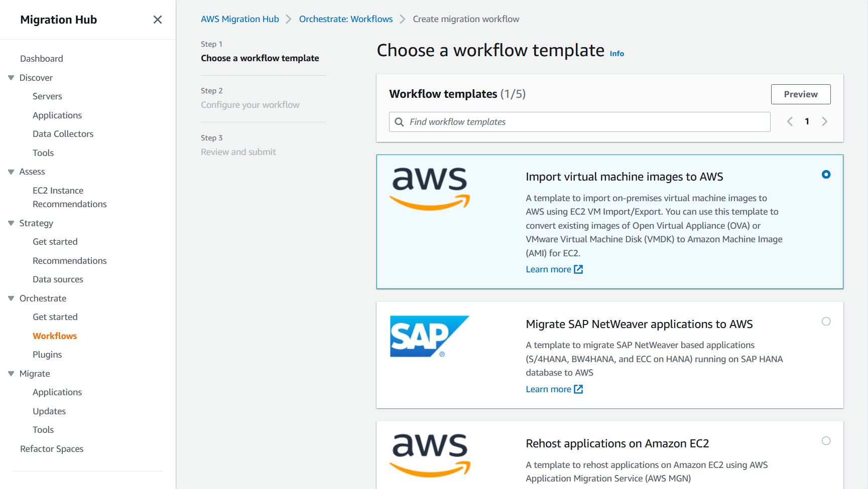Open Dashboard in the sidebar
This screenshot has height=489, width=868.
(42, 59)
